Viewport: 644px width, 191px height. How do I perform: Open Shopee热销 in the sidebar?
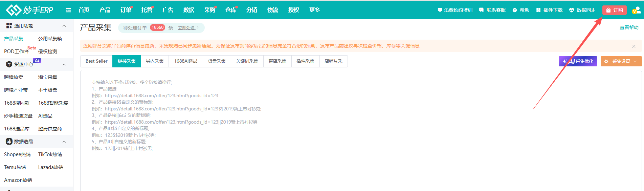[17, 154]
